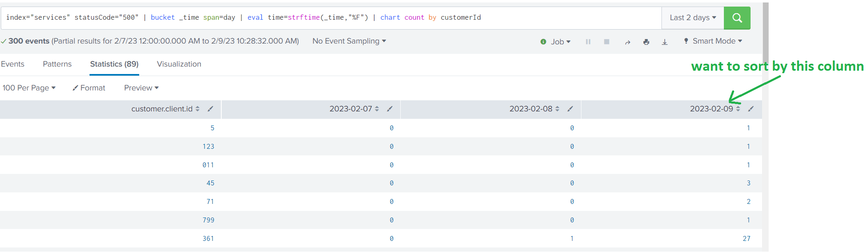Stop the search job

point(606,42)
